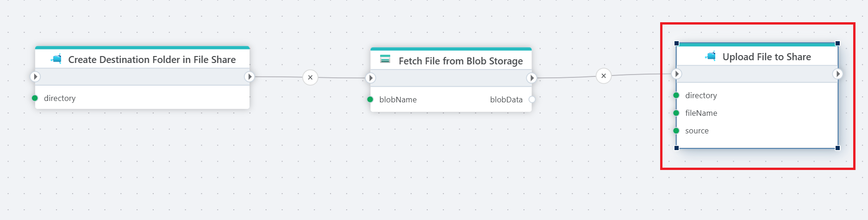Click file share icon on Create Destination Folder node
The width and height of the screenshot is (868, 220).
click(x=56, y=59)
